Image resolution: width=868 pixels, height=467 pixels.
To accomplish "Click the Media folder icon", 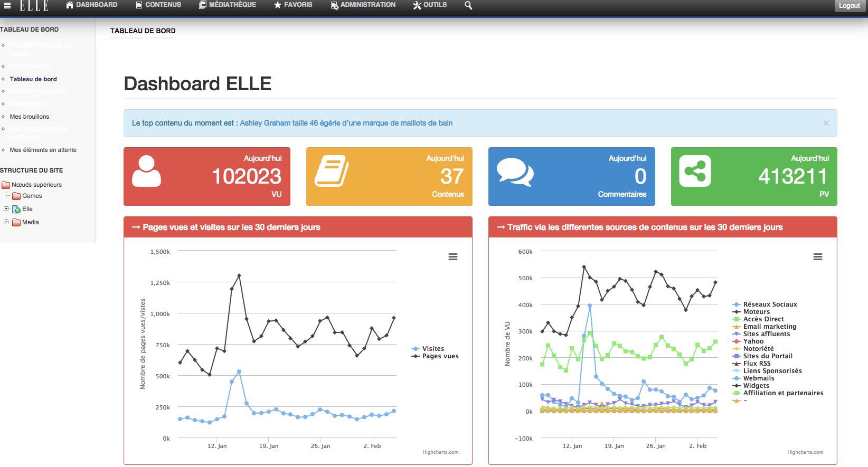I will [16, 222].
